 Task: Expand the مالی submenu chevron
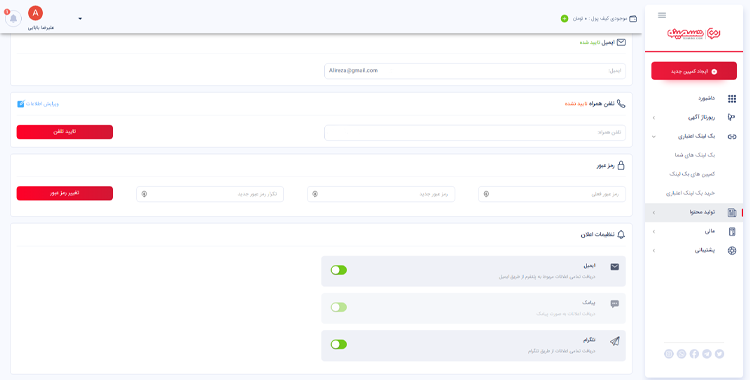click(x=654, y=232)
